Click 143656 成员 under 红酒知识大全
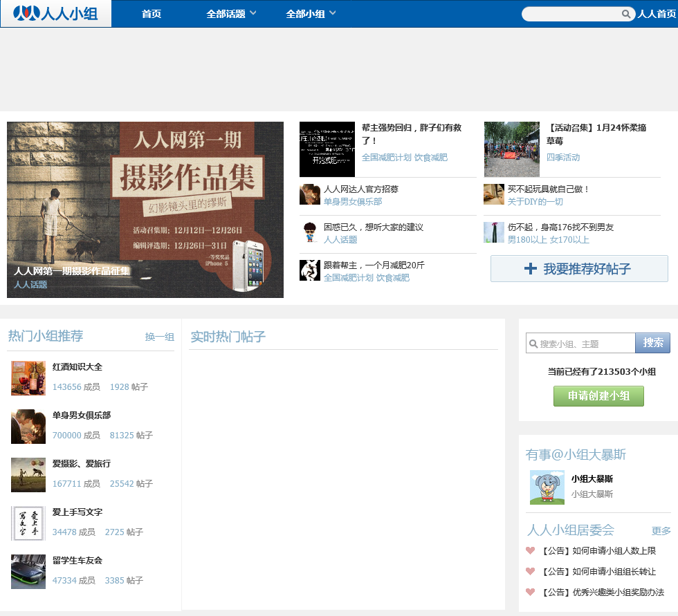 76,386
